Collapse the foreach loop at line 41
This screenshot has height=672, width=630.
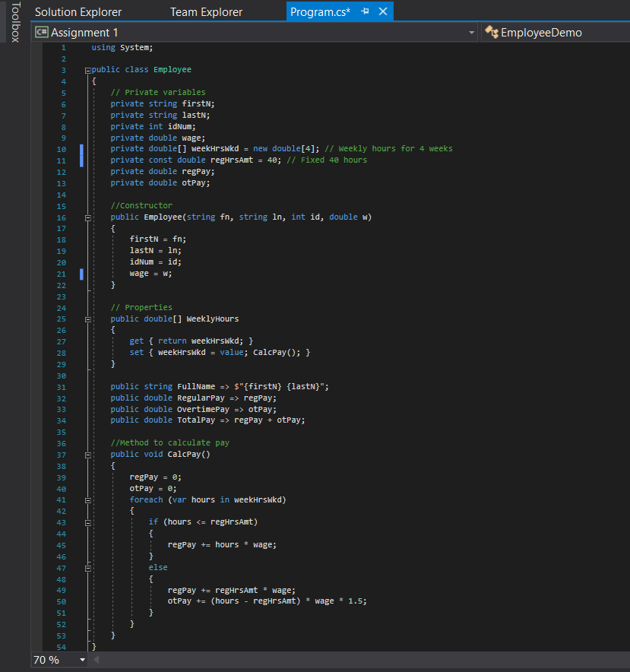point(87,499)
